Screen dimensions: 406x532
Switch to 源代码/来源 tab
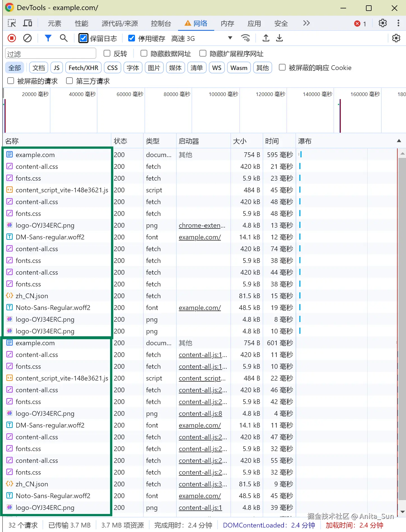coord(120,24)
